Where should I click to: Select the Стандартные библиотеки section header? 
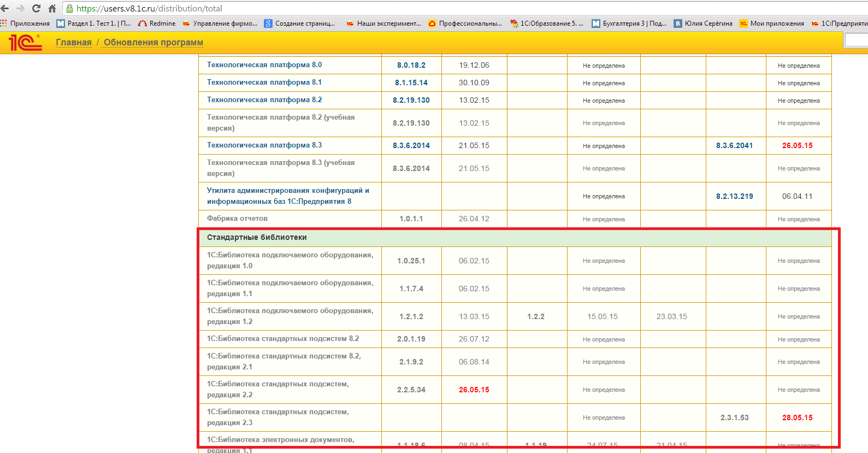tap(515, 238)
